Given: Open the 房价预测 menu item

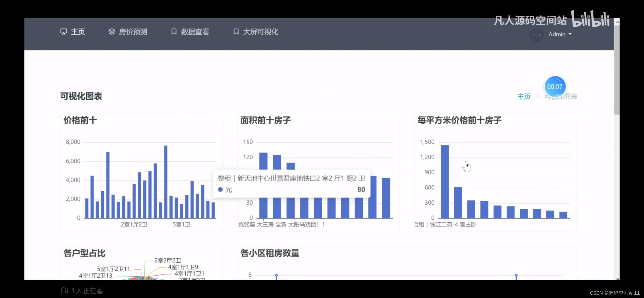Looking at the screenshot, I should pyautogui.click(x=133, y=32).
